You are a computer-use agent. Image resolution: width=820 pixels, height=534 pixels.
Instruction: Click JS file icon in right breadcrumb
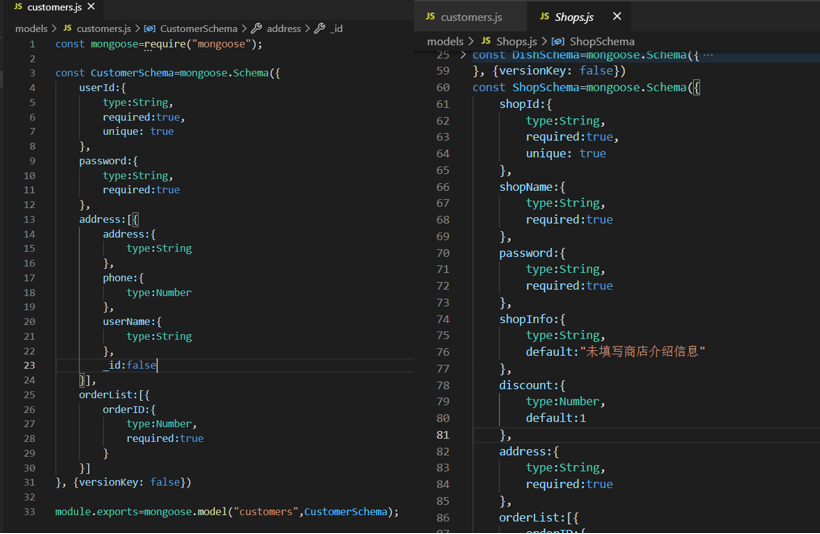[486, 41]
